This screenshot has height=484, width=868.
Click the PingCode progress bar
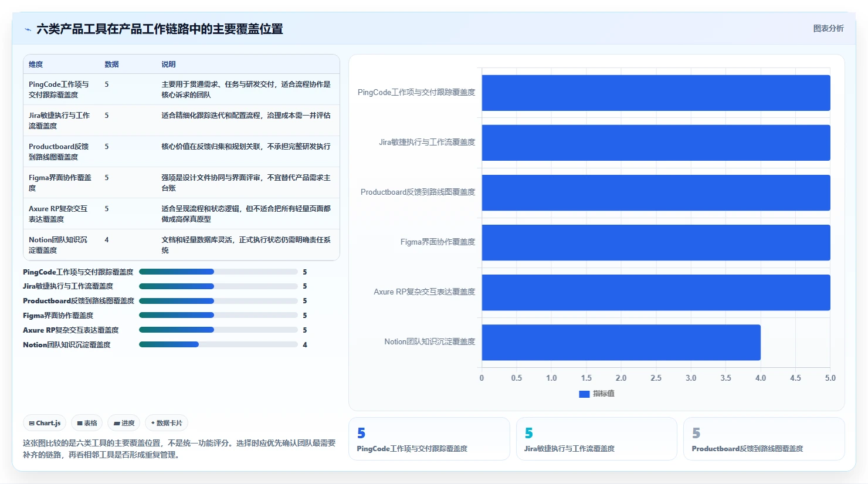coord(218,272)
